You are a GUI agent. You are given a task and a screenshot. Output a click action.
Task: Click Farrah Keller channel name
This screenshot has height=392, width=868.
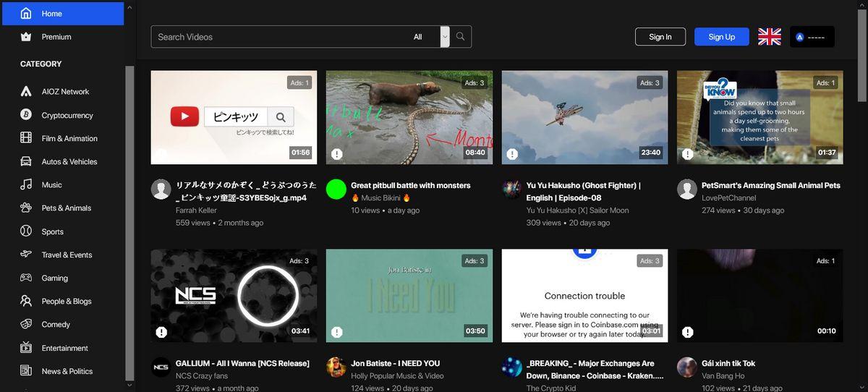coord(196,210)
